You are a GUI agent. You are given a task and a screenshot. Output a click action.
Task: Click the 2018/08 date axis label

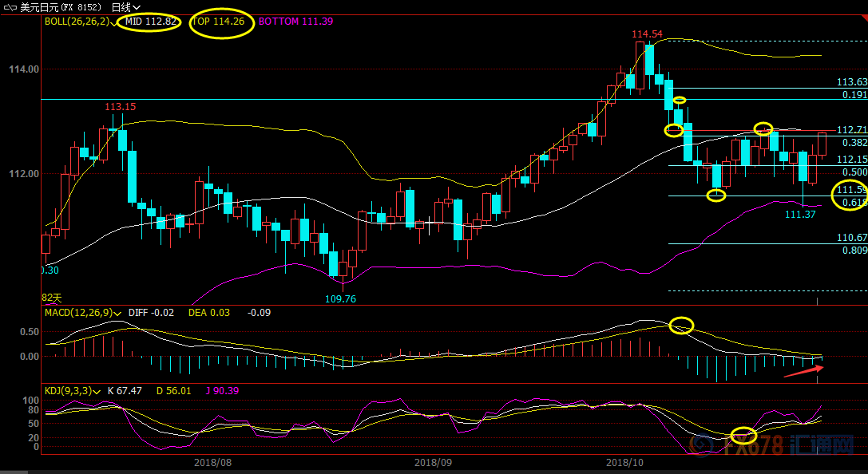tap(212, 462)
